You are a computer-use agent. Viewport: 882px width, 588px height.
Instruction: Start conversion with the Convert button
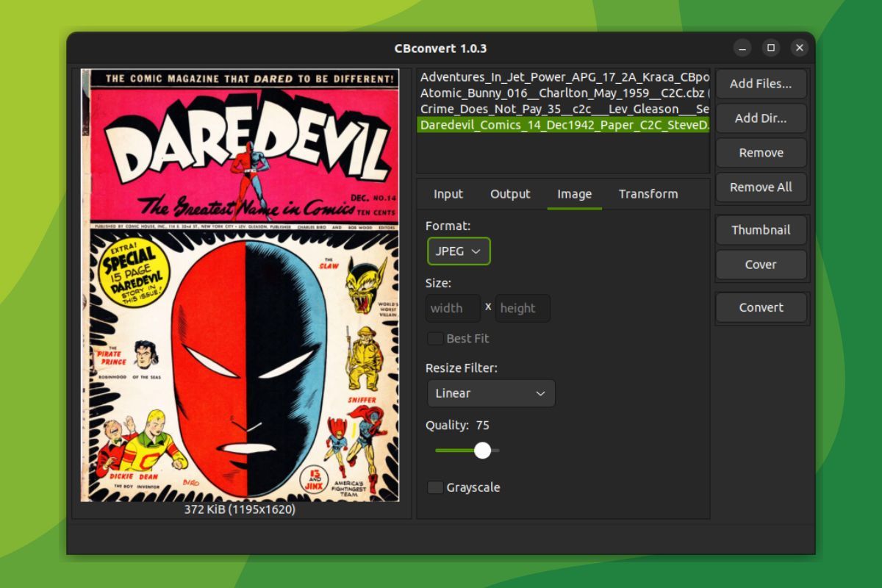pyautogui.click(x=761, y=307)
